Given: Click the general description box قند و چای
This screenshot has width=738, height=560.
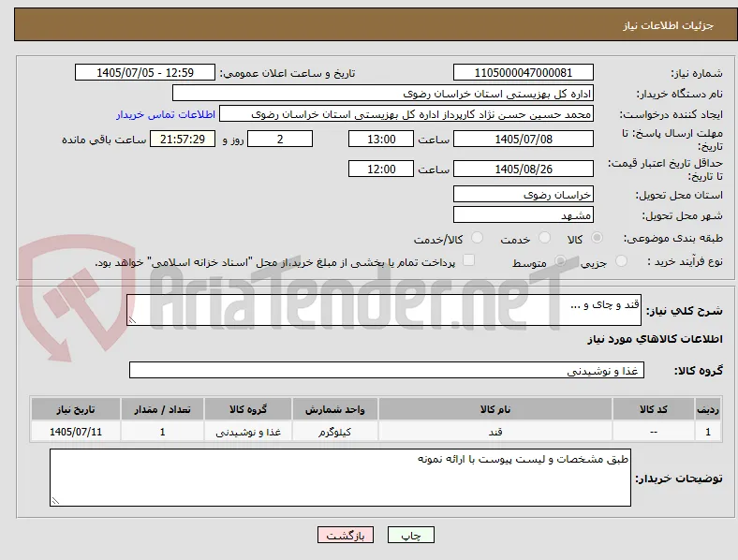Looking at the screenshot, I should (384, 310).
